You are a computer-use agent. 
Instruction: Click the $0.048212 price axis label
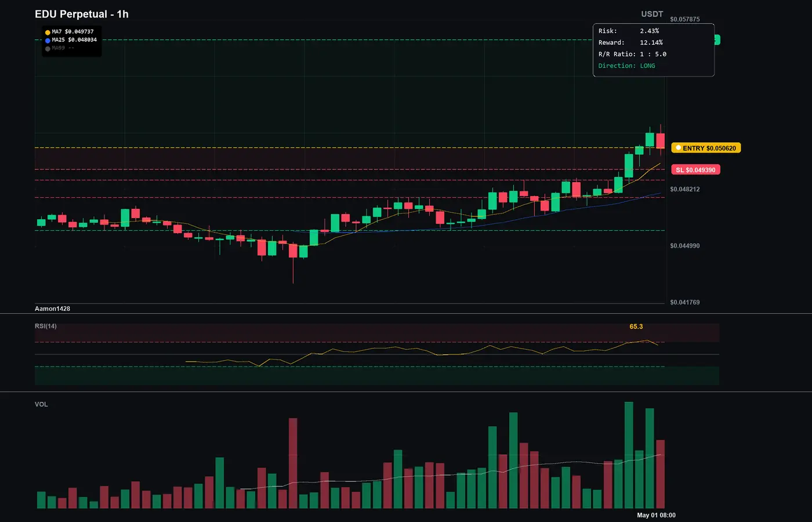685,189
